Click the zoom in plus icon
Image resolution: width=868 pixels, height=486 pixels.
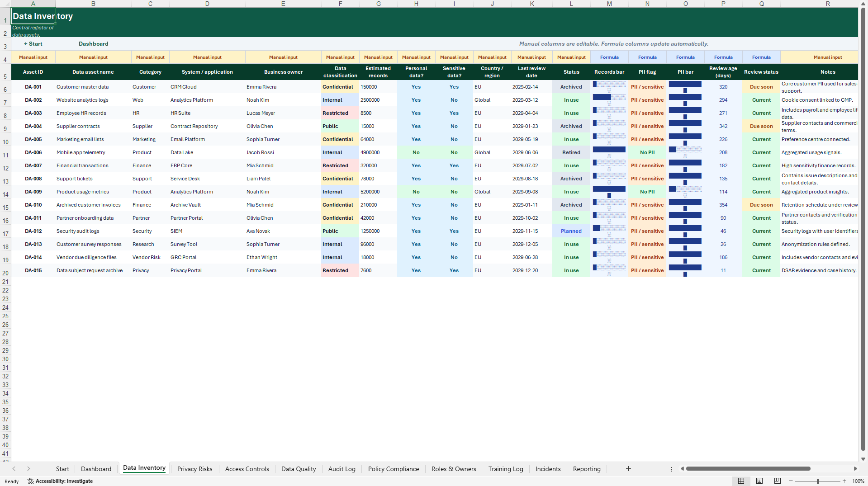[844, 481]
